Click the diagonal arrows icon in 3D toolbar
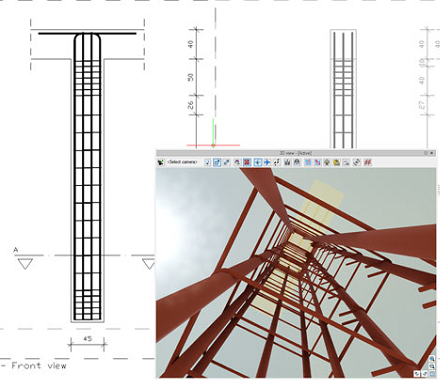This screenshot has height=380, width=440. click(x=227, y=162)
